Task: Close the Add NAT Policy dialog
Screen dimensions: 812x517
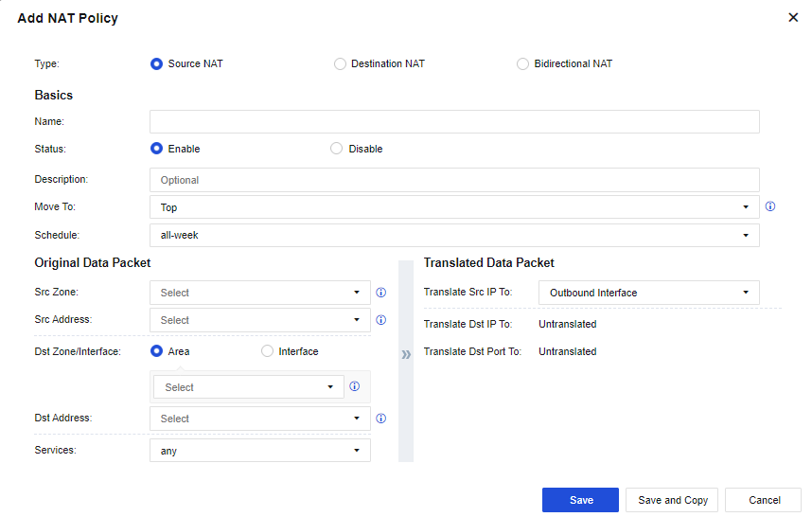Action: tap(793, 18)
